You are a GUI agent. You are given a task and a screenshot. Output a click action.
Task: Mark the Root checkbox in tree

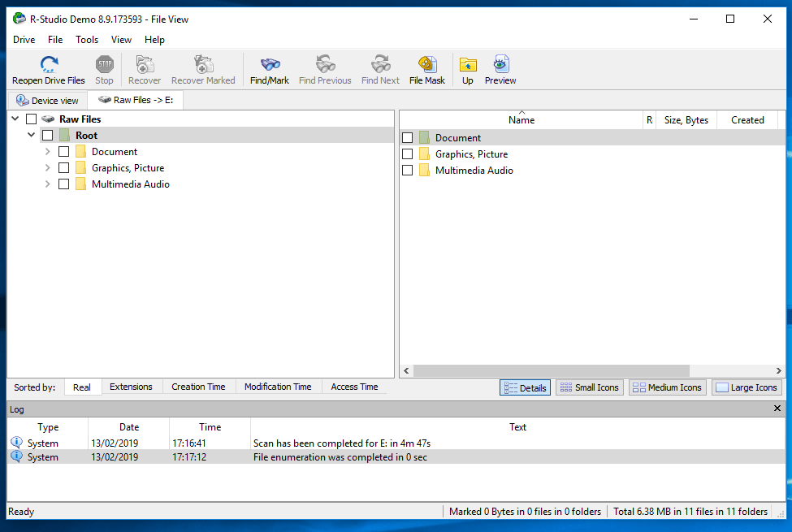click(x=47, y=136)
